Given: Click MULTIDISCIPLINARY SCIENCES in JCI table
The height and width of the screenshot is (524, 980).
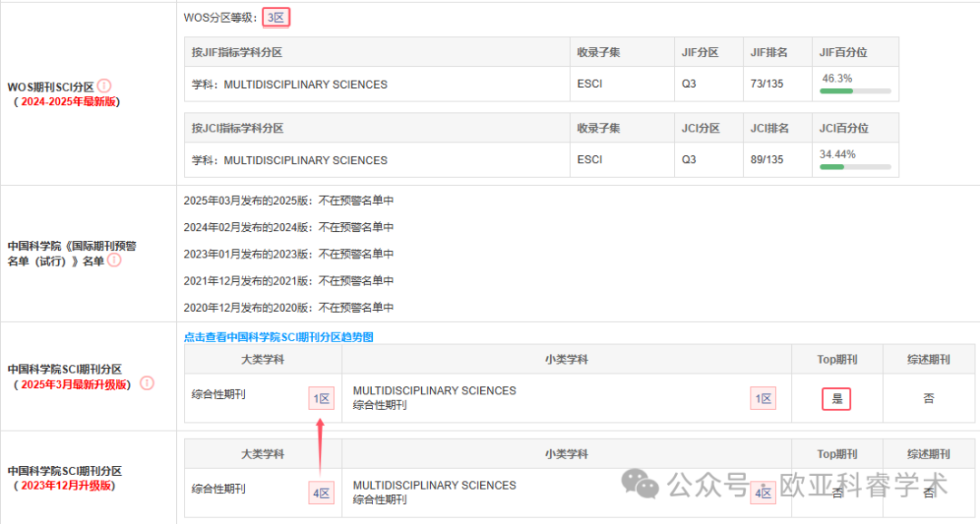Looking at the screenshot, I should [x=306, y=160].
